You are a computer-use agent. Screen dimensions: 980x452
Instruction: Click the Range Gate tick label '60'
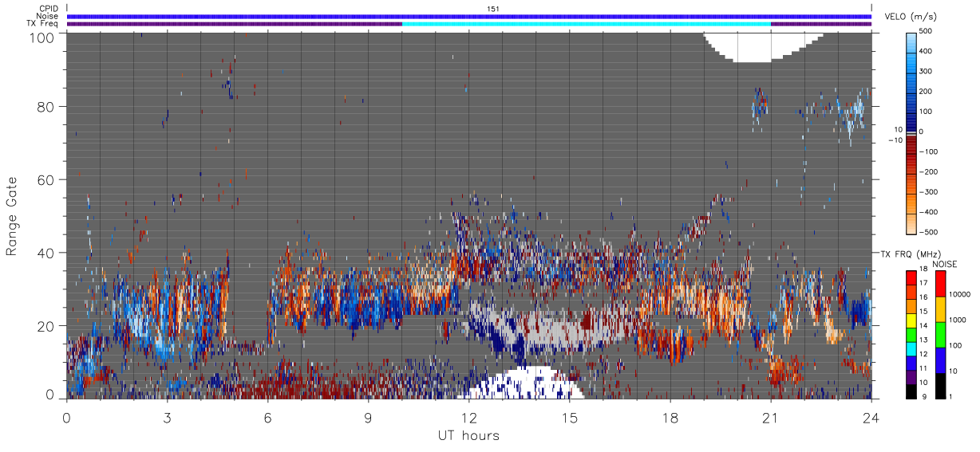point(45,179)
